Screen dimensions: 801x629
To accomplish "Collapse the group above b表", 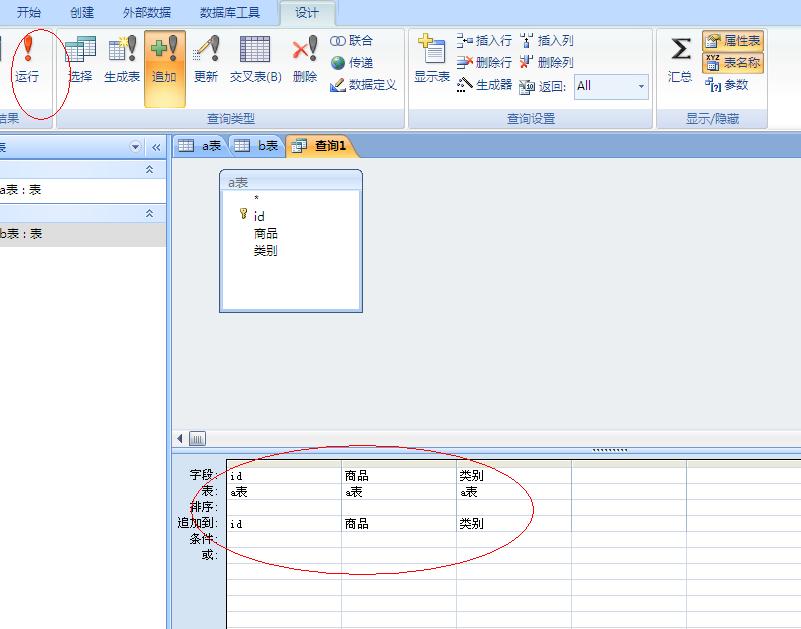I will 150,213.
